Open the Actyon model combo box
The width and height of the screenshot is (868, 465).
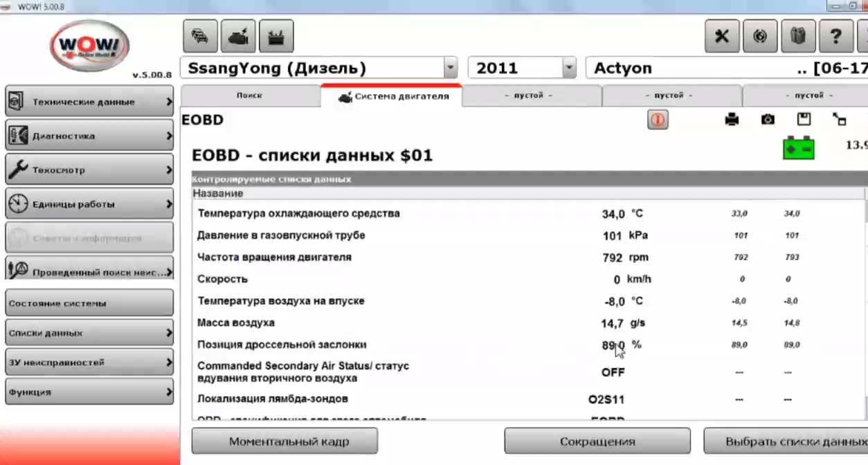click(x=727, y=68)
